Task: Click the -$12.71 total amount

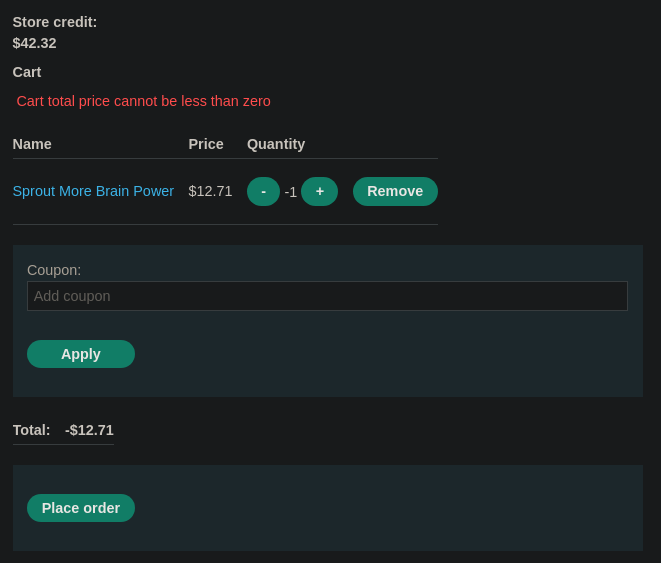Action: tap(89, 430)
